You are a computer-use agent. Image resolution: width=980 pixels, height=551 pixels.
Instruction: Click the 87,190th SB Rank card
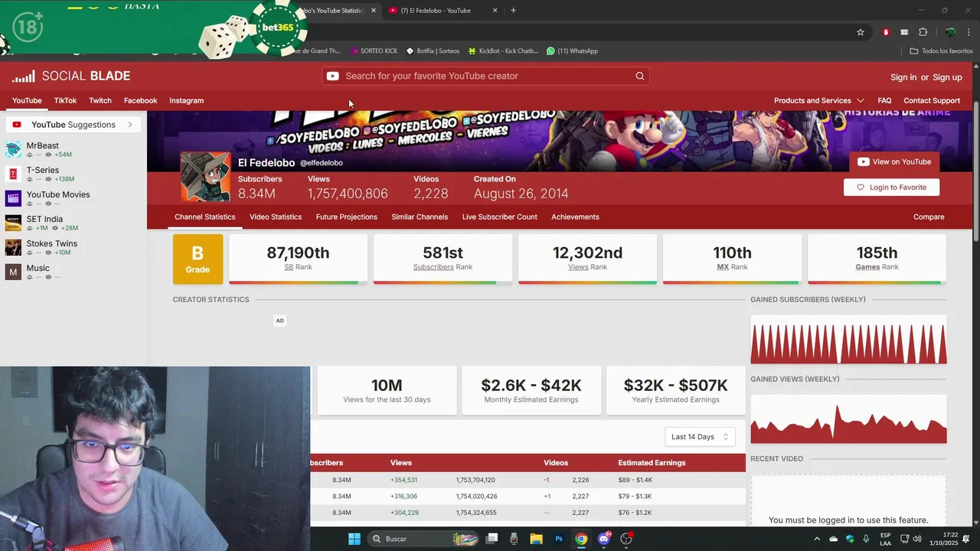[298, 259]
